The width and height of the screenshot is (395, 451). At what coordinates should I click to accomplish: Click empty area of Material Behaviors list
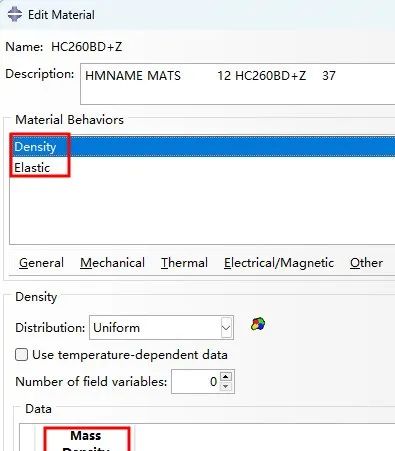coord(203,210)
